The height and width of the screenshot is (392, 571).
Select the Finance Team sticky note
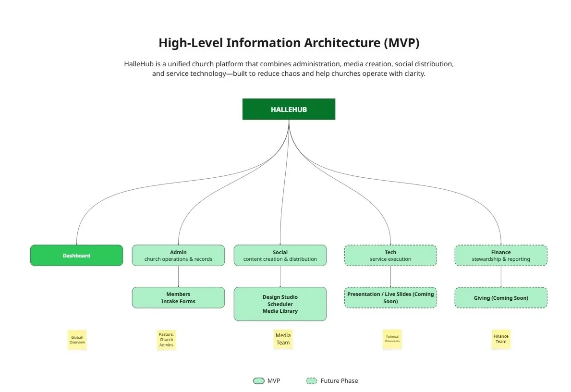click(x=501, y=339)
